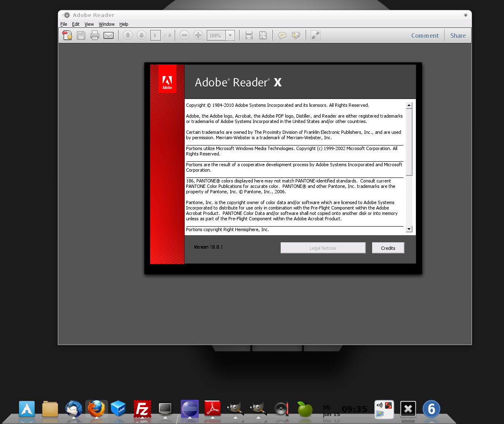
Task: Toggle reading mode with the double-arrow icon
Action: click(315, 35)
